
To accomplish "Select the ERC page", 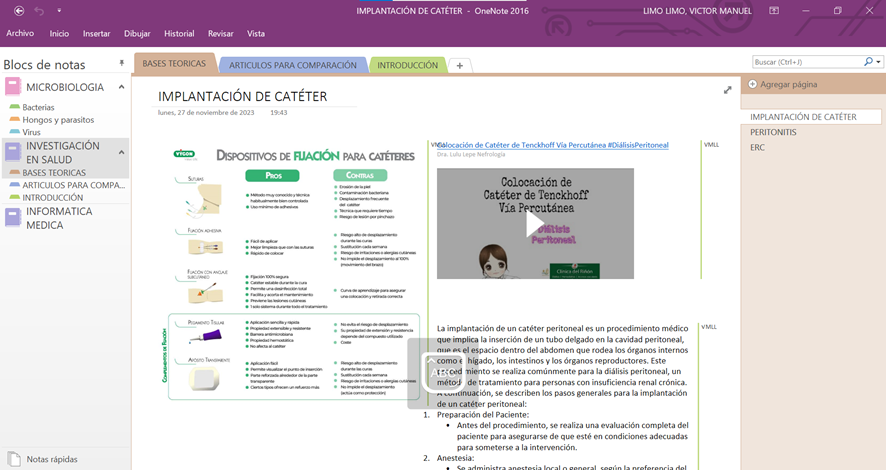I will [757, 147].
